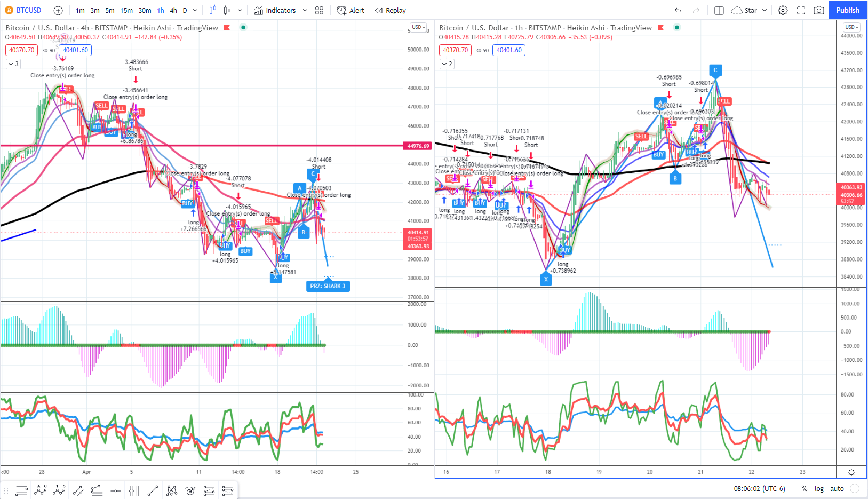Viewport: 868px width, 499px height.
Task: Open the 1h chart time axis settings gear
Action: click(851, 472)
